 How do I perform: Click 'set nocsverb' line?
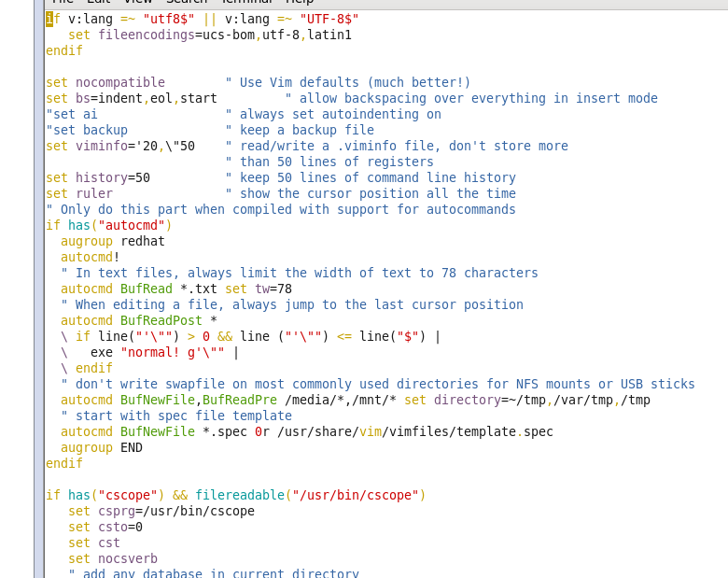pos(113,559)
